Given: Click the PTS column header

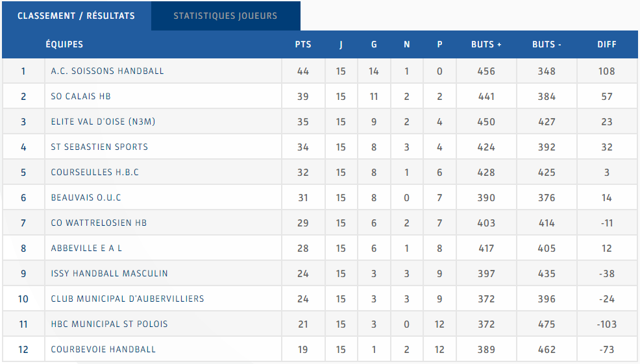Looking at the screenshot, I should click(303, 45).
